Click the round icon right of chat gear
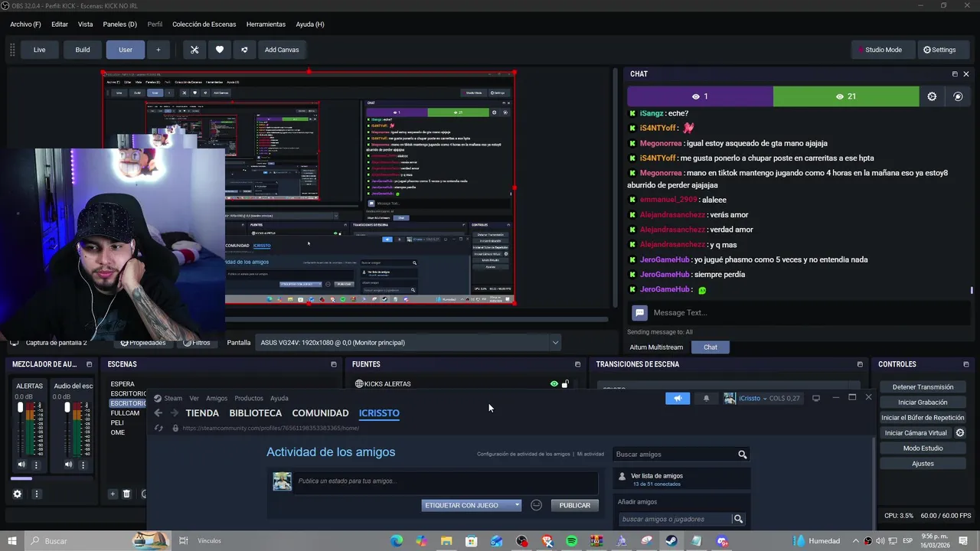This screenshot has height=551, width=980. point(958,96)
